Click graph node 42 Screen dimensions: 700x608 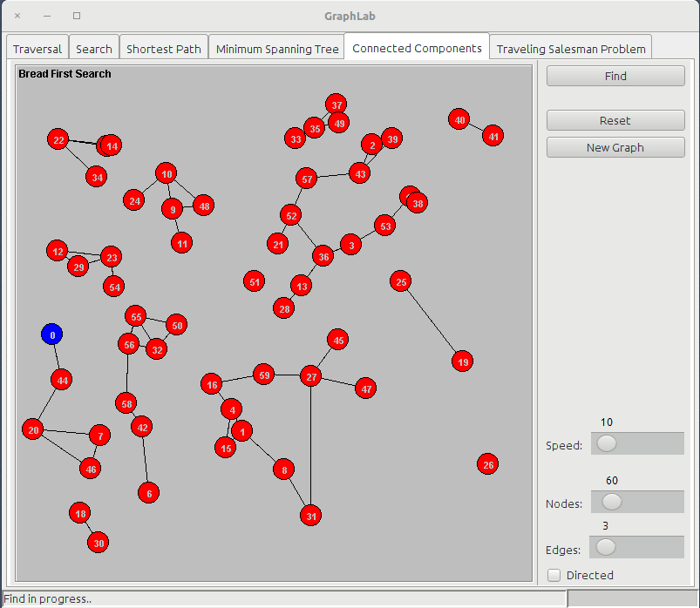click(142, 427)
